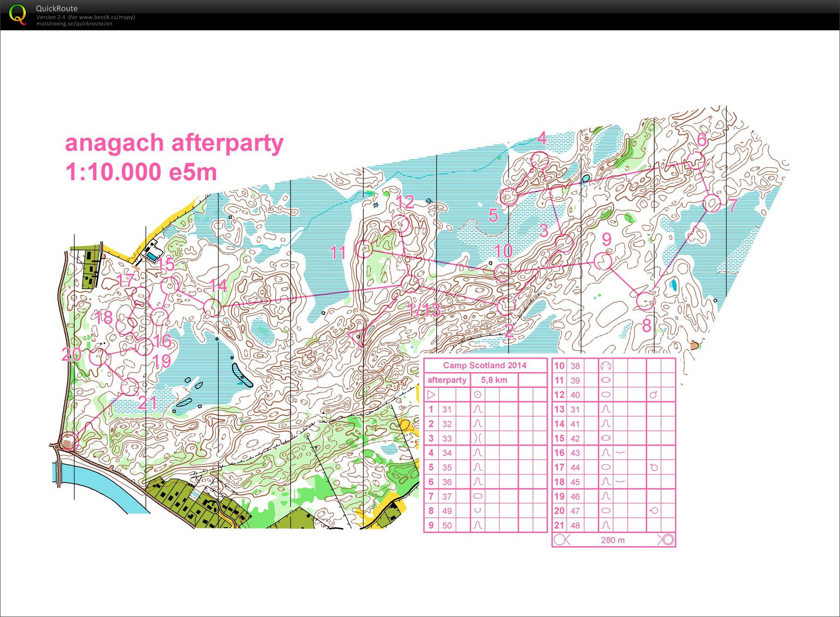
Task: Click control code 38 in row 10
Action: [x=575, y=366]
